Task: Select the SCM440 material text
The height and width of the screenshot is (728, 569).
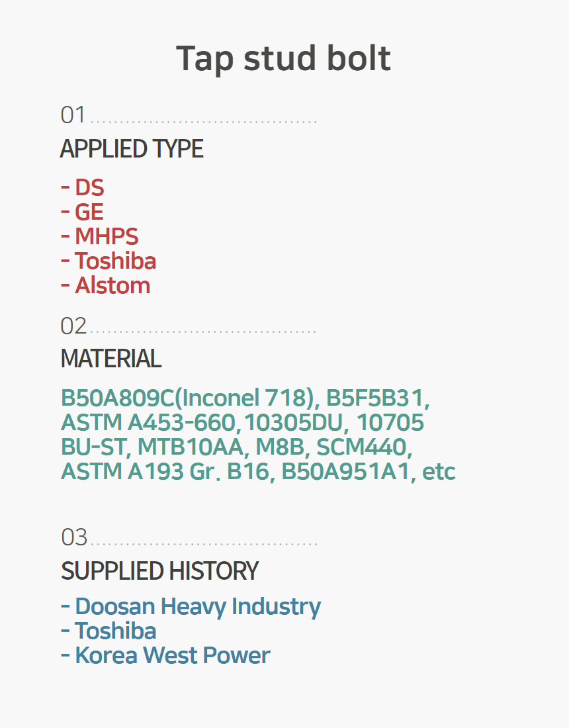Action: (365, 447)
